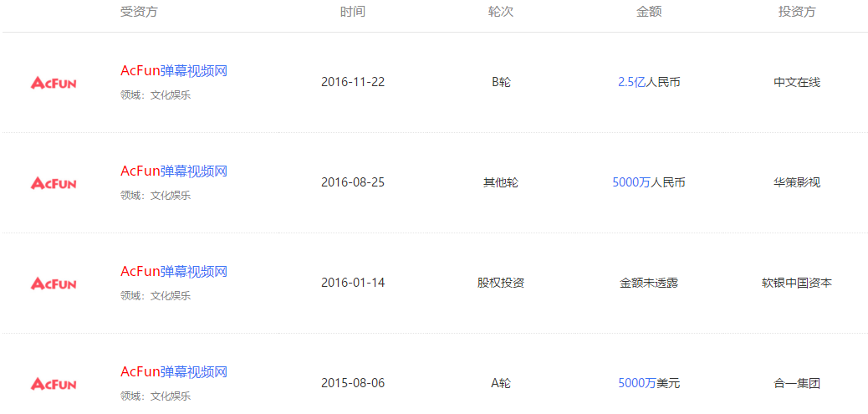Open AcFun弹幕视频网 link in B轮 row
Screen dimensions: 868x414
pos(174,71)
